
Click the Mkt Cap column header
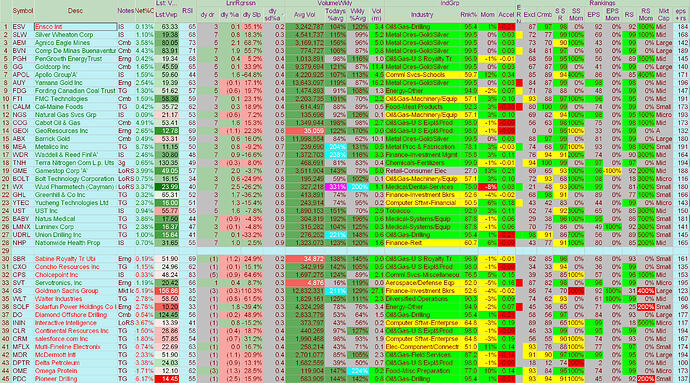click(664, 15)
